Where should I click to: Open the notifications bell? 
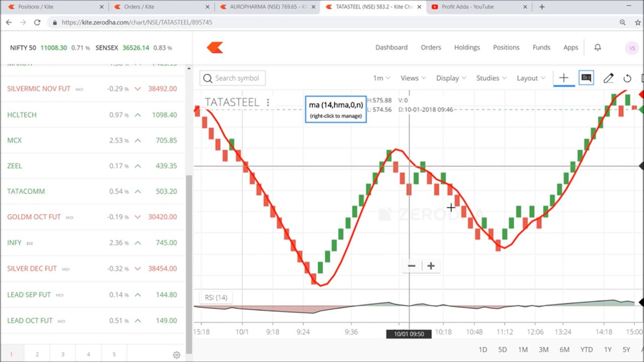pos(598,47)
